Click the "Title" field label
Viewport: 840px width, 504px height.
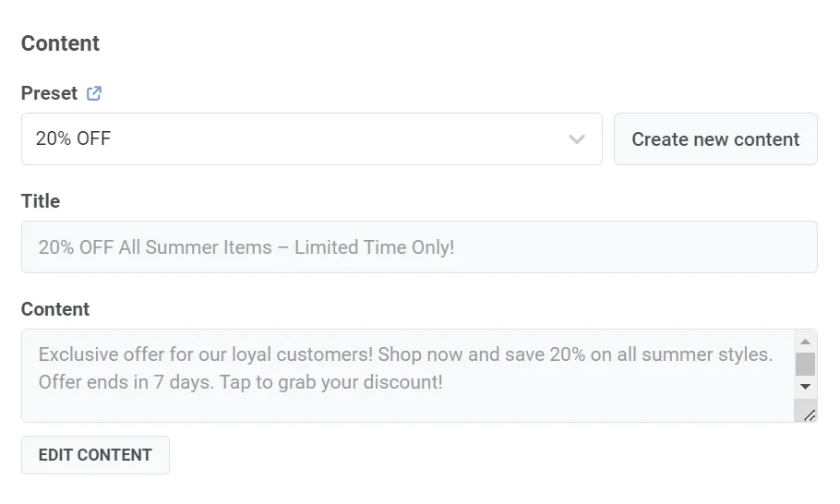(41, 201)
